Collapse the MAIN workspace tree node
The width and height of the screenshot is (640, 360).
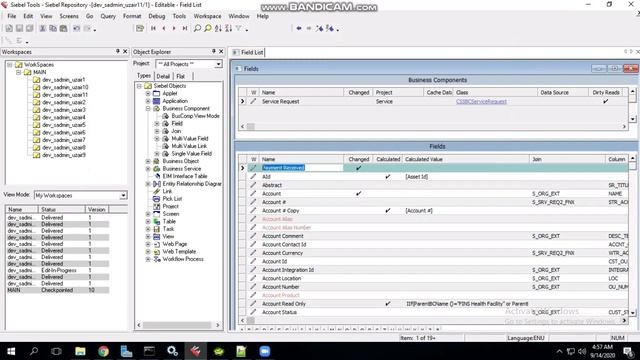18,72
